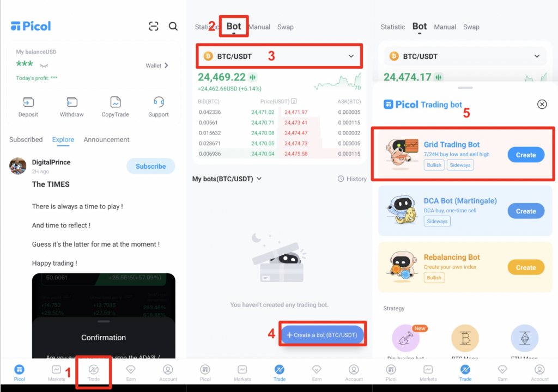Open the 7D mini price chart in middle screen
Viewport: 558px width, 392px height.
click(337, 82)
